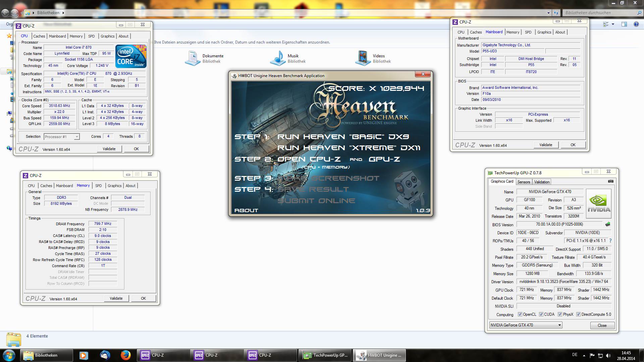Open the Musik library icon
This screenshot has height=362, width=644.
coord(278,58)
